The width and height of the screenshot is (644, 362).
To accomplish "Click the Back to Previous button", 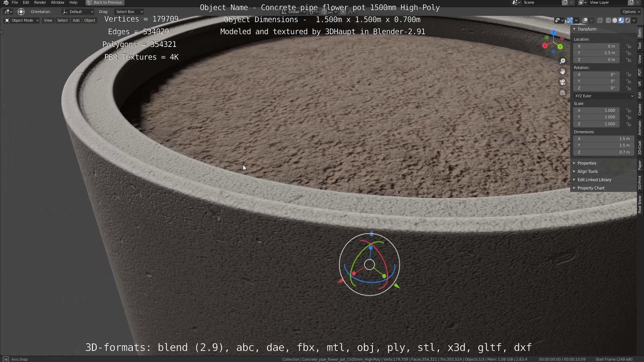I will click(104, 2).
